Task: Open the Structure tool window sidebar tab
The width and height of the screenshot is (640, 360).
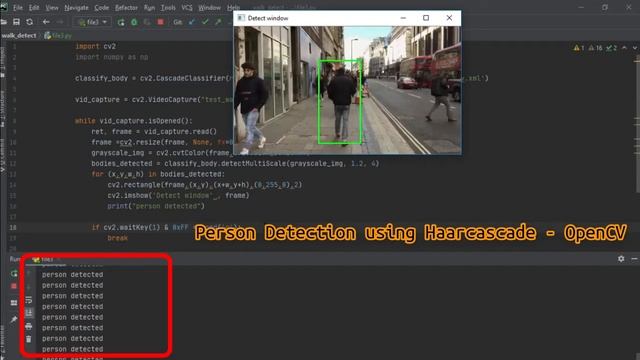Action: coord(2,109)
